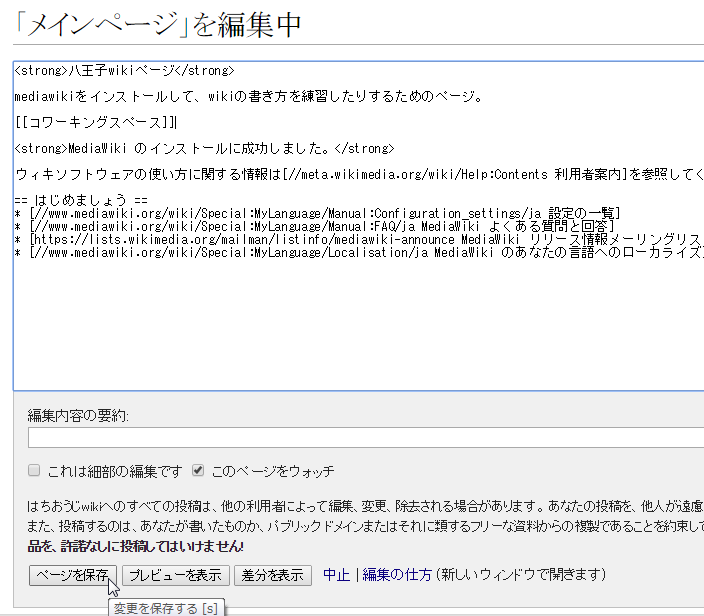Enable the これは細部の編集です minor edit checkbox
Image resolution: width=704 pixels, height=616 pixels.
coord(35,470)
